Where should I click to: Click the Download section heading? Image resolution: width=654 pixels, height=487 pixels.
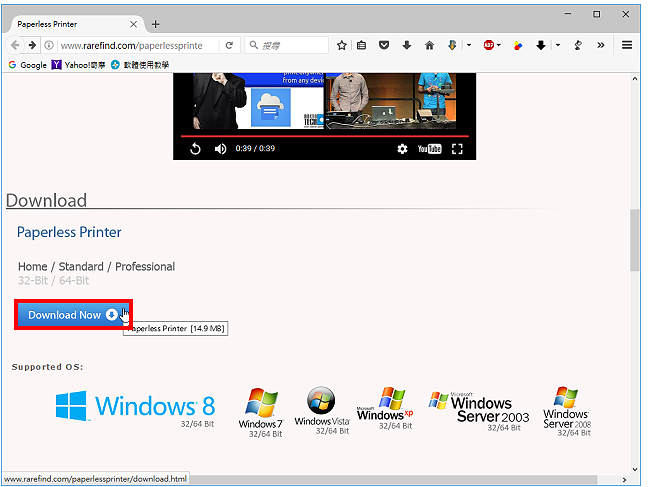pos(46,200)
